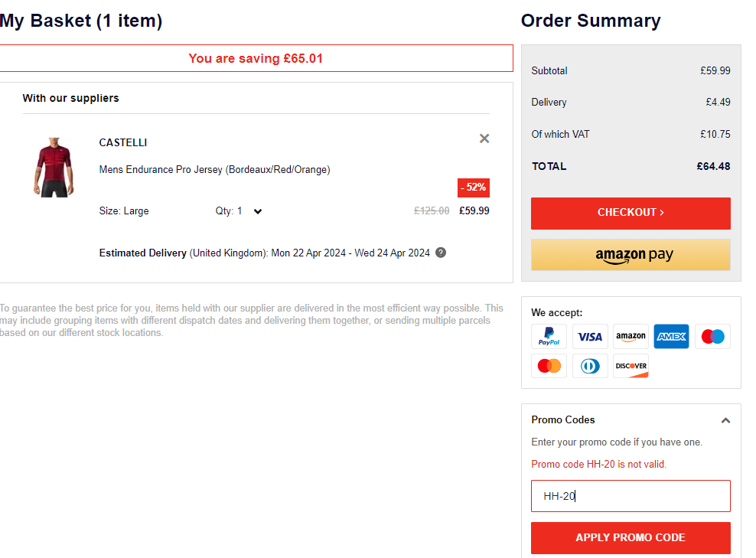Open the Mens Endurance Pro Jersey link
The width and height of the screenshot is (756, 558).
click(x=214, y=169)
